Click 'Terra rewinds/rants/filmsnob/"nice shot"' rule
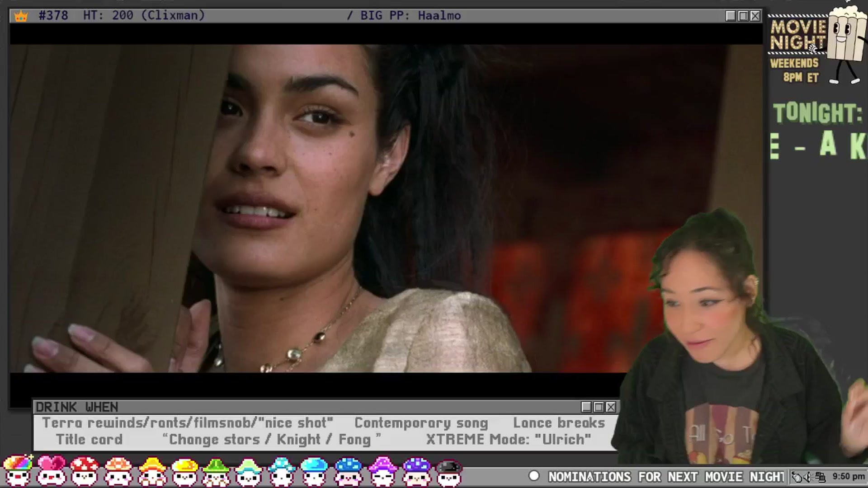The height and width of the screenshot is (488, 868). (x=188, y=423)
